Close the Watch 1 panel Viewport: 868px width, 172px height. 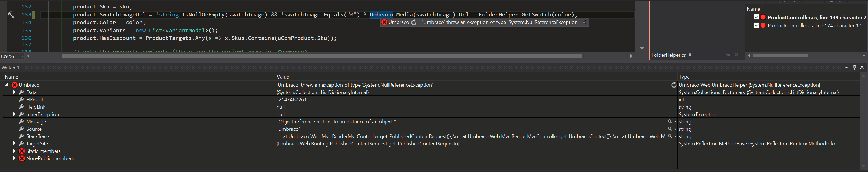coord(862,67)
